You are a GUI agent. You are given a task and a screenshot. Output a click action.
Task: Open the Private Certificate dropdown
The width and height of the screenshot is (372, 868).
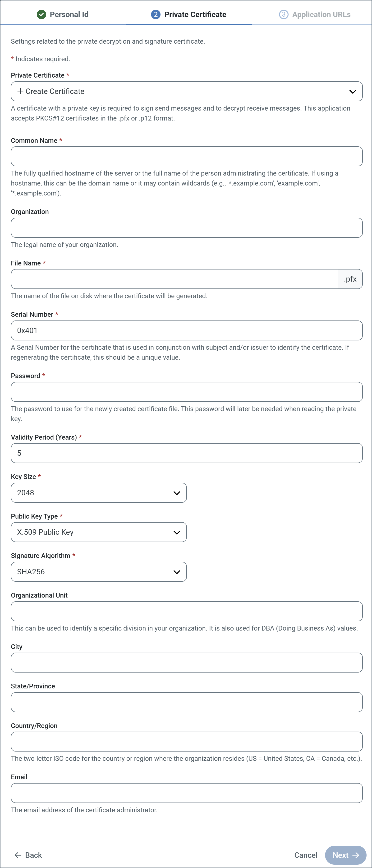pos(187,91)
